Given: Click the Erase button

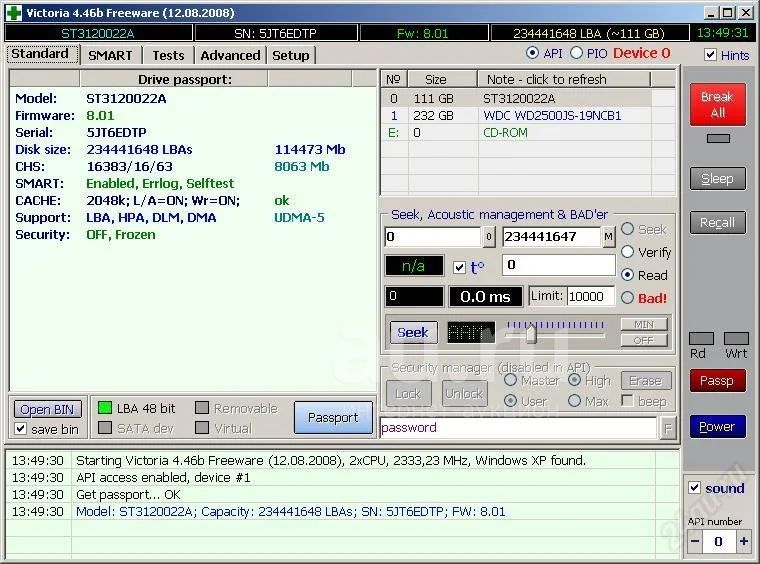Looking at the screenshot, I should click(646, 381).
